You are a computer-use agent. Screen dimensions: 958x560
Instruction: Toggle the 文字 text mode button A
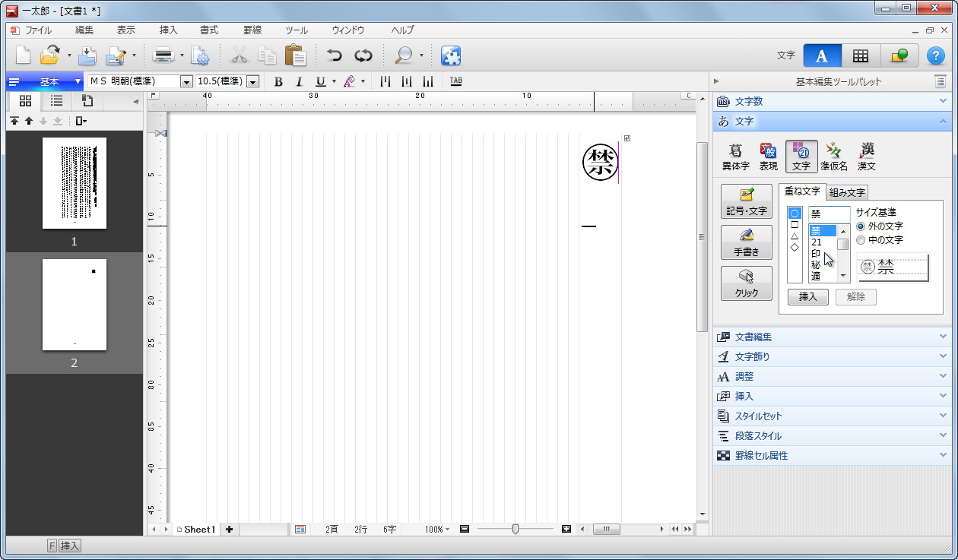click(822, 55)
